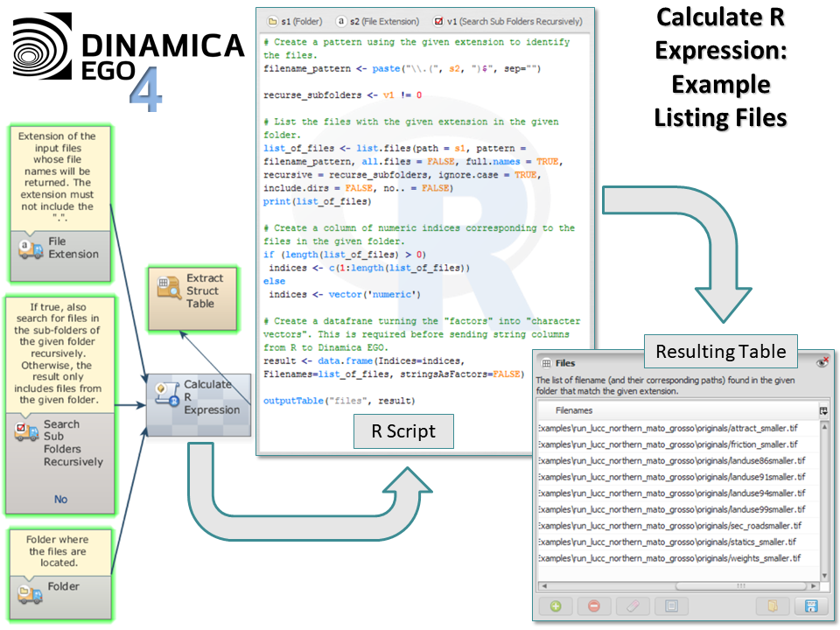Click the horizontal scrollbar thumb in Files table

point(740,586)
